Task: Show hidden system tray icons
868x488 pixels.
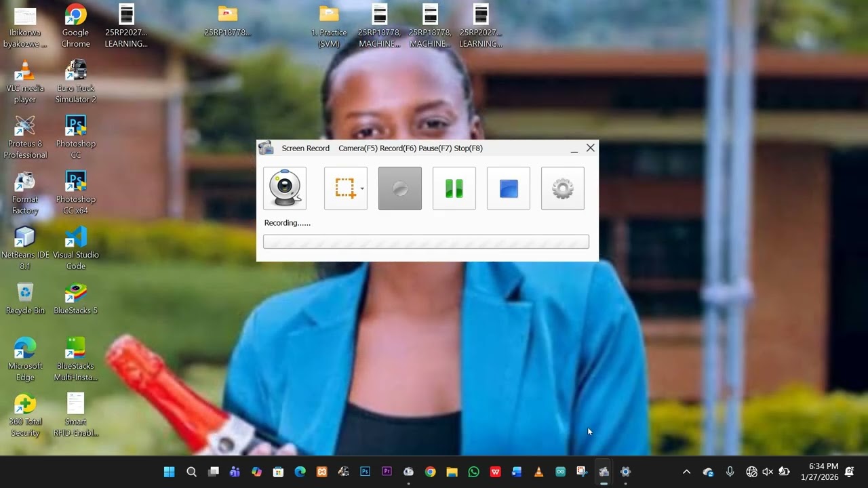Action: (686, 472)
